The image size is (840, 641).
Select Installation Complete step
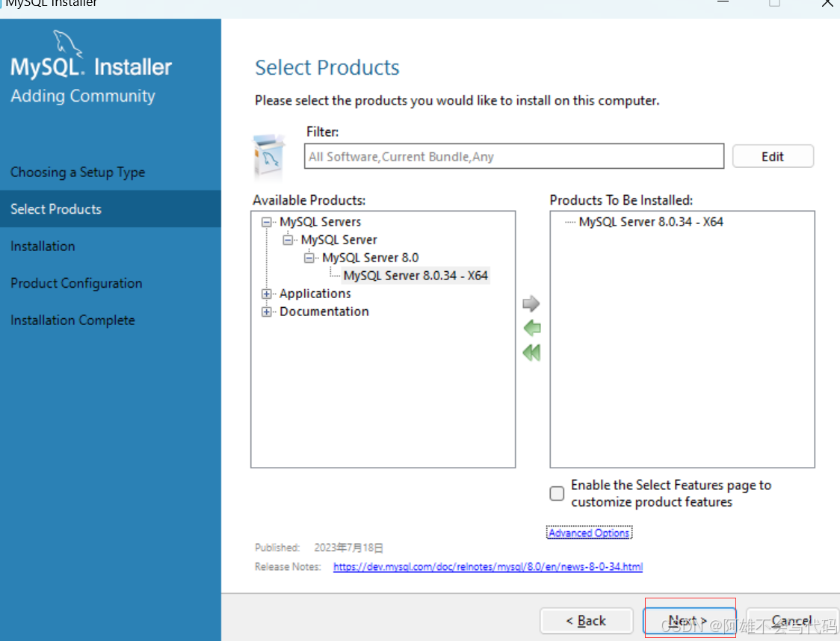[x=72, y=320]
